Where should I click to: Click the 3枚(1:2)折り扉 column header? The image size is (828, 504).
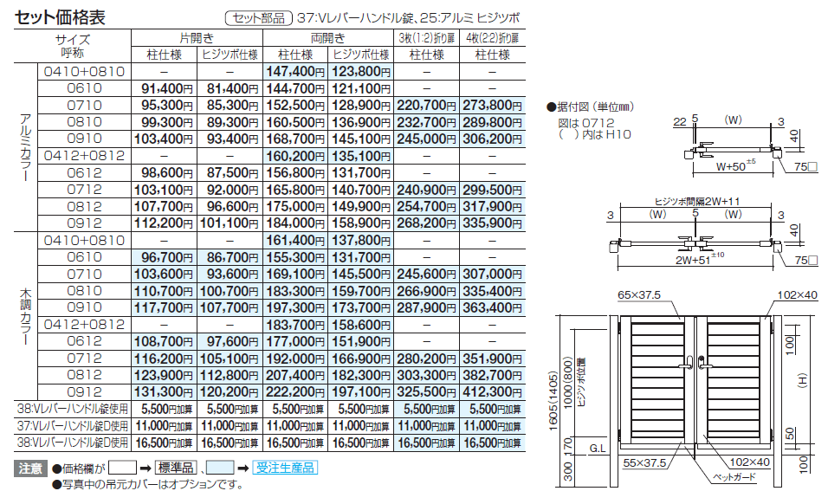pos(427,38)
